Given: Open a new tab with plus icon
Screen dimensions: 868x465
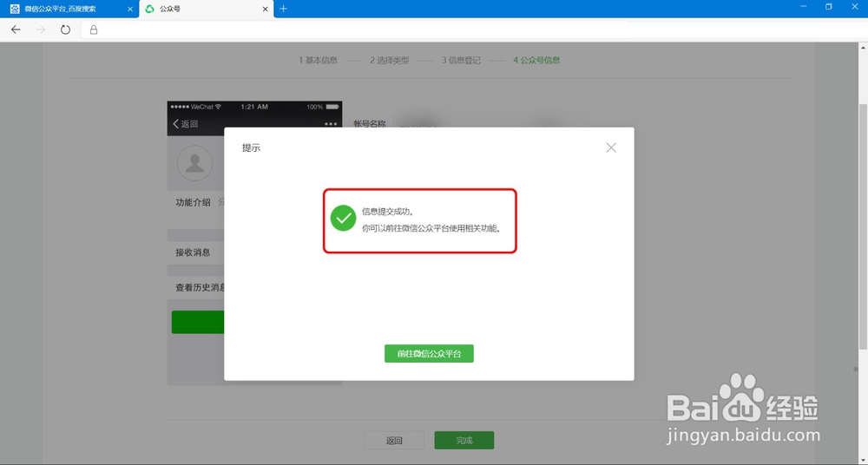Looking at the screenshot, I should tap(284, 9).
